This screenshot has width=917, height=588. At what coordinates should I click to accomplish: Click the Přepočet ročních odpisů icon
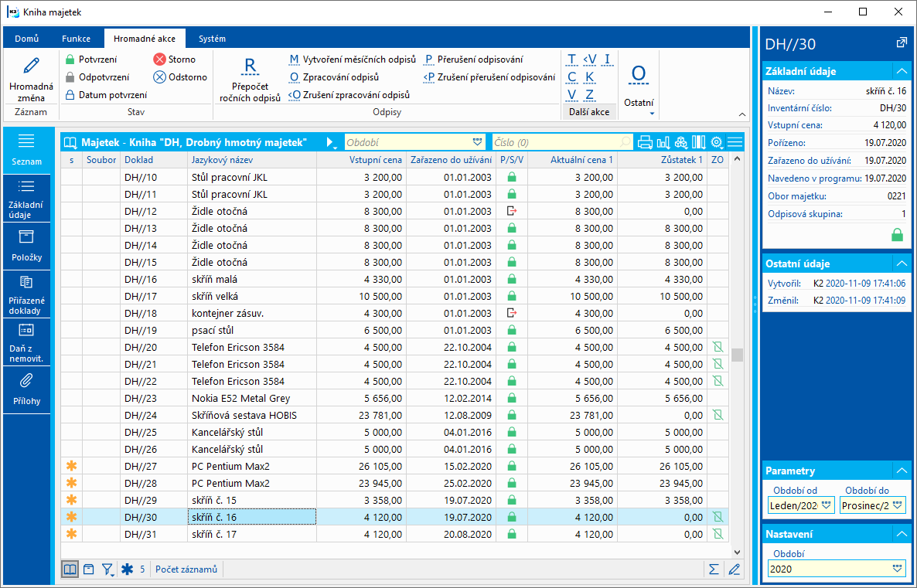[250, 66]
